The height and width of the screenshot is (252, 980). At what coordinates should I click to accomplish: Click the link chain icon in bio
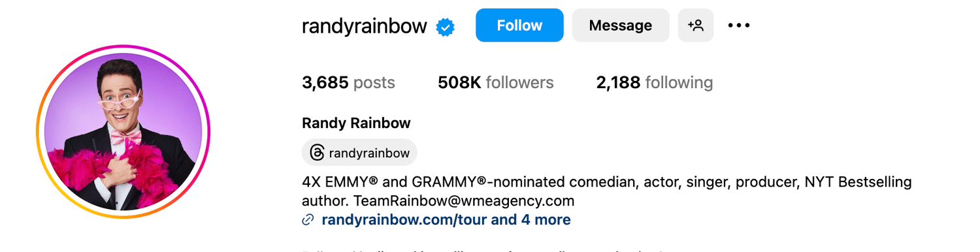click(x=308, y=220)
